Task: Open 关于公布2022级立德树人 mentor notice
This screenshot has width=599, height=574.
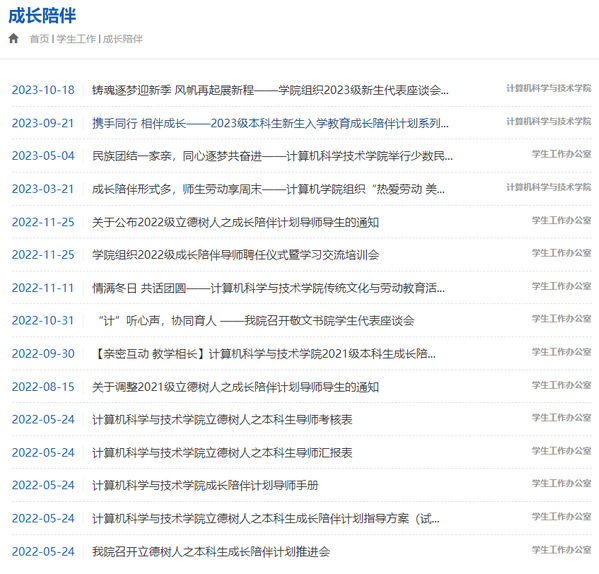Action: coord(235,222)
